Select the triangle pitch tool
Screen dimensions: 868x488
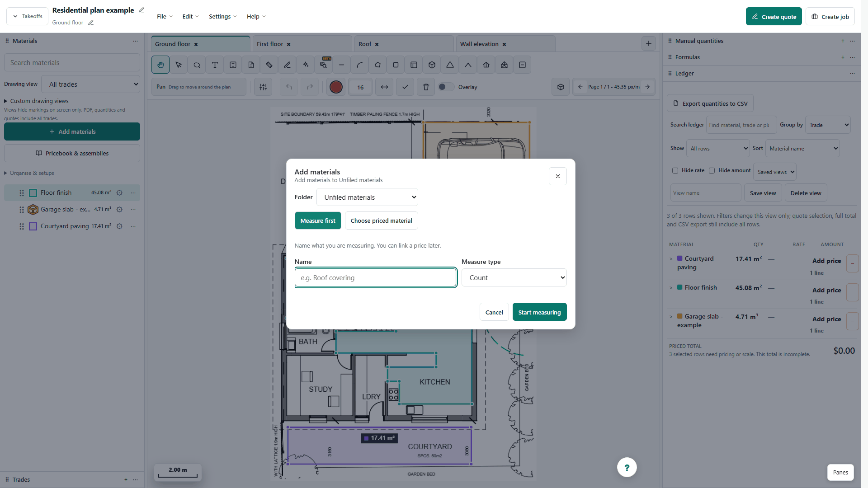[450, 65]
